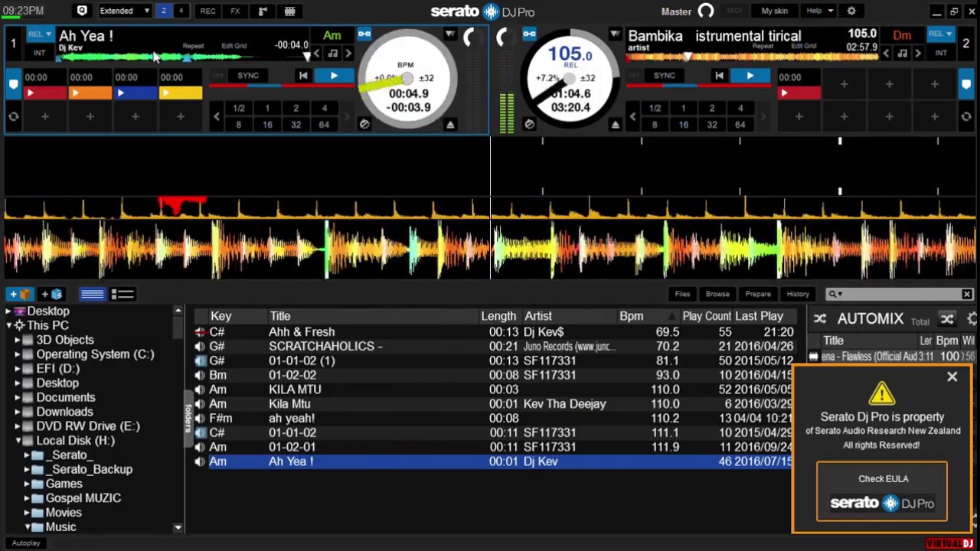Click deck 2 loop reload icon
This screenshot has height=551, width=980.
966,116
